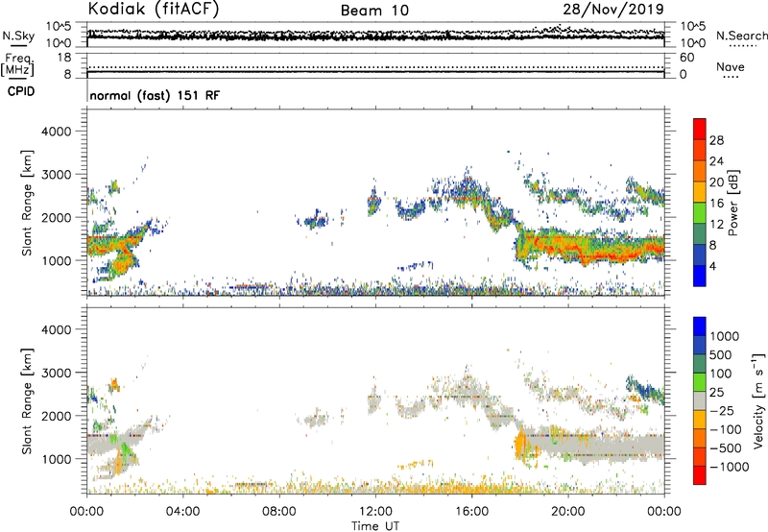Click the "3000" tick in the velocity panel
Viewport: 768px width, 532px height.
coord(56,373)
